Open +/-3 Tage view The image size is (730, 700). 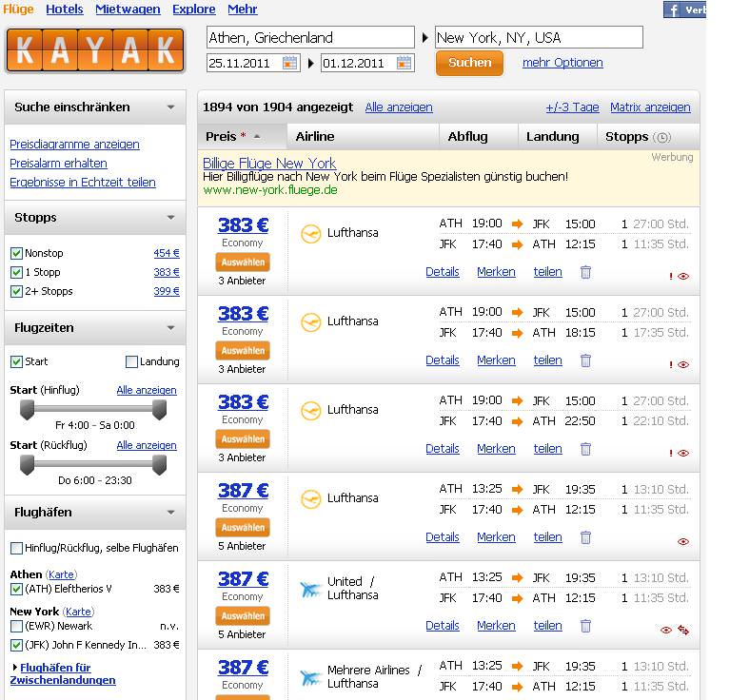click(572, 107)
